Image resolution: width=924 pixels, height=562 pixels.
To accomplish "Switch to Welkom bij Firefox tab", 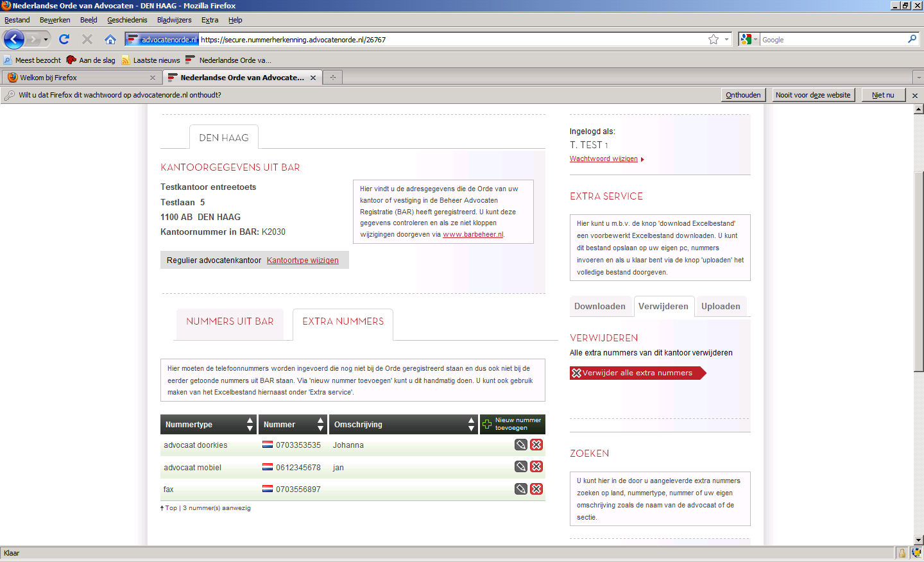I will pyautogui.click(x=81, y=78).
